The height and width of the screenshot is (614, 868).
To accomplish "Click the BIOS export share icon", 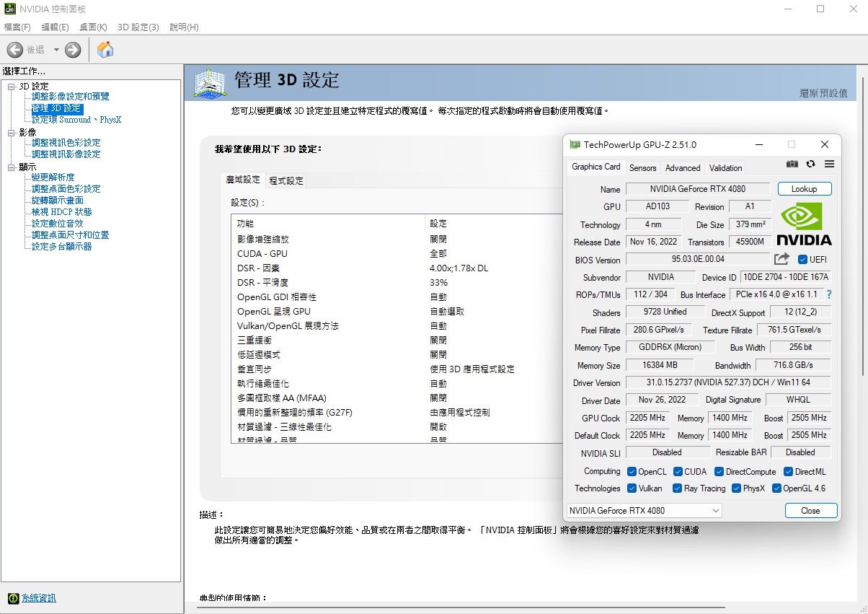I will click(782, 259).
